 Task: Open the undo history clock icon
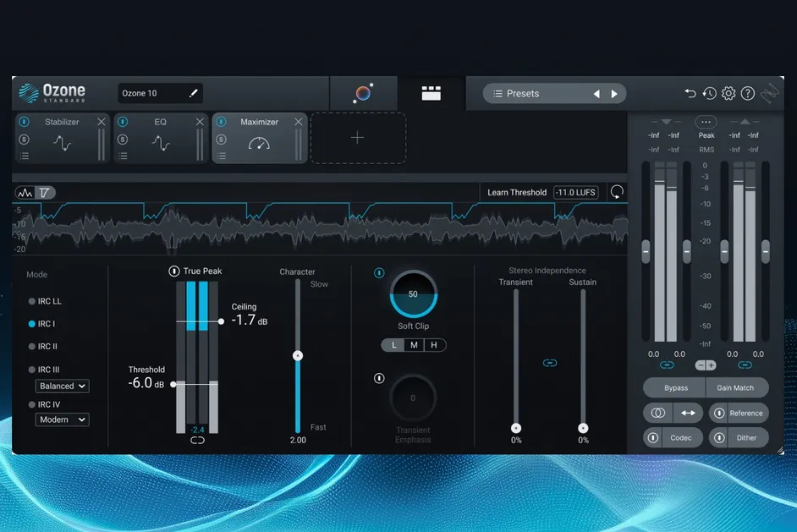709,93
